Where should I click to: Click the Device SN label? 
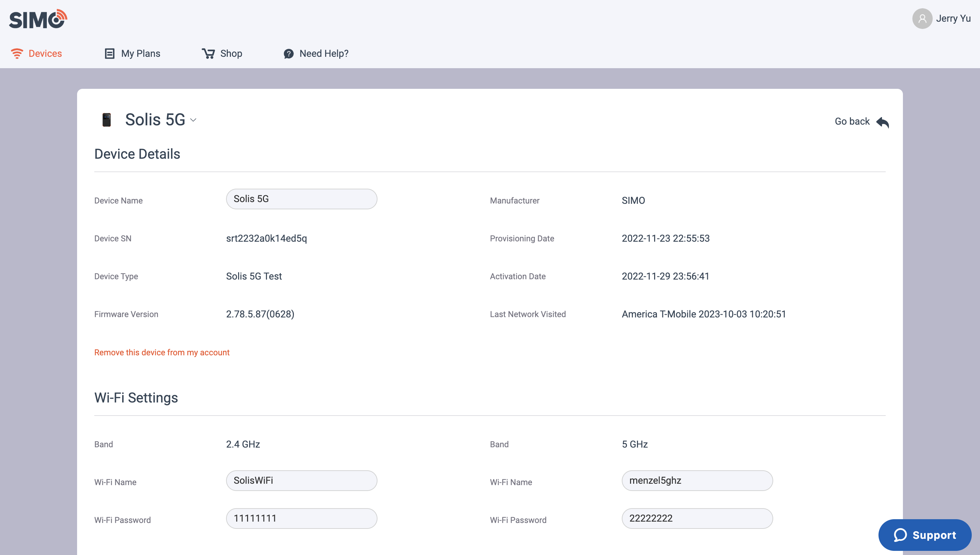[x=113, y=238]
